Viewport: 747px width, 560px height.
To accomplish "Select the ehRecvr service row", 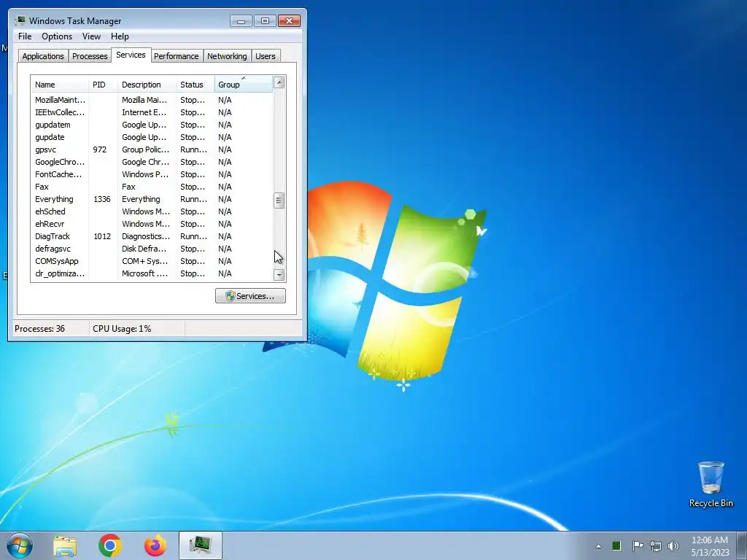I will click(x=152, y=224).
